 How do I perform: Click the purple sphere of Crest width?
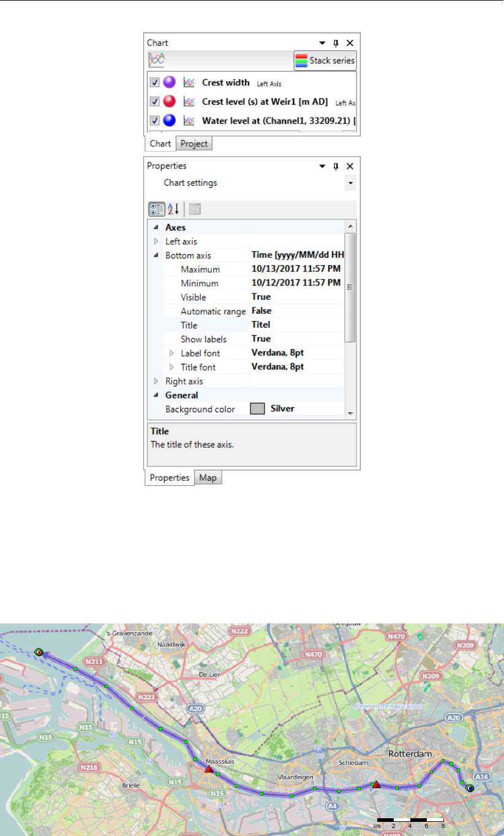click(x=170, y=83)
